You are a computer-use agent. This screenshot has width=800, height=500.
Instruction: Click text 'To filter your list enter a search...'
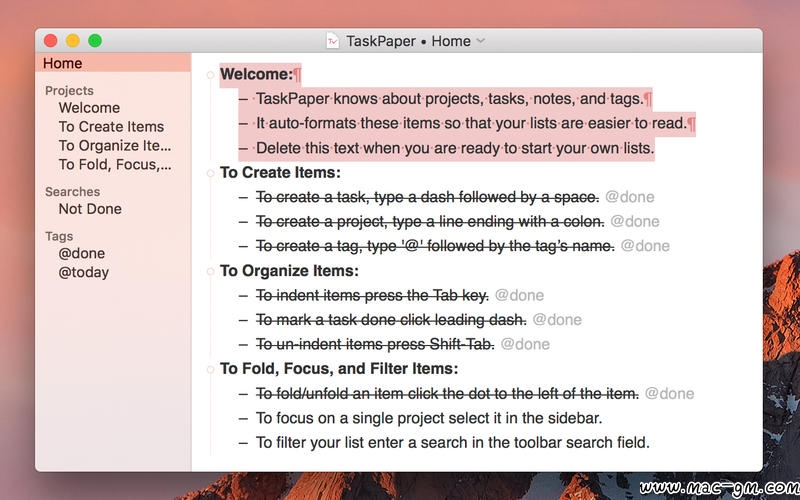point(453,442)
